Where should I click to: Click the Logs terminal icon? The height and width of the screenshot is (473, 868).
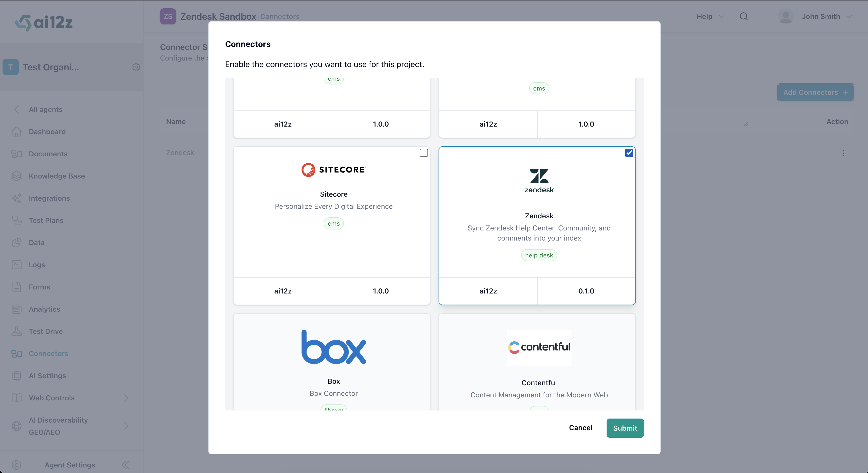click(x=16, y=265)
